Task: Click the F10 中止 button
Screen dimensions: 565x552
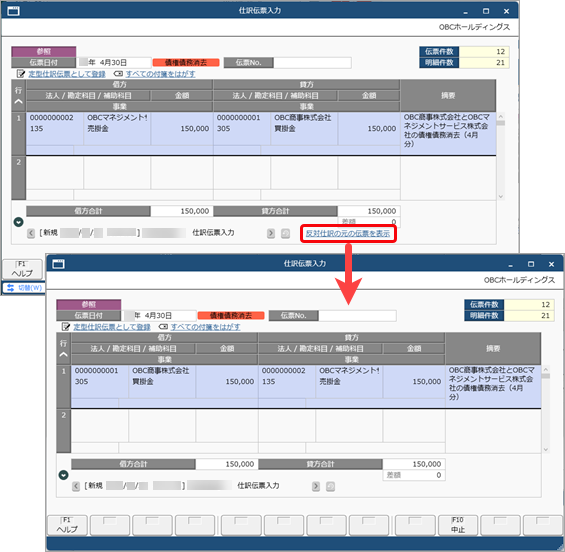Action: (x=458, y=525)
